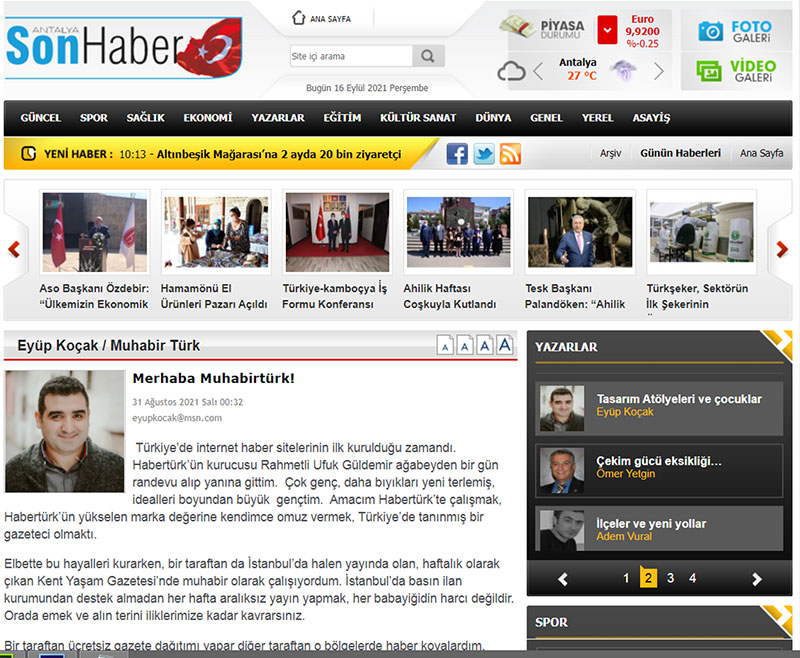This screenshot has height=658, width=800.
Task: Click the Ana Sayfa link in ticker bar
Action: click(x=761, y=153)
